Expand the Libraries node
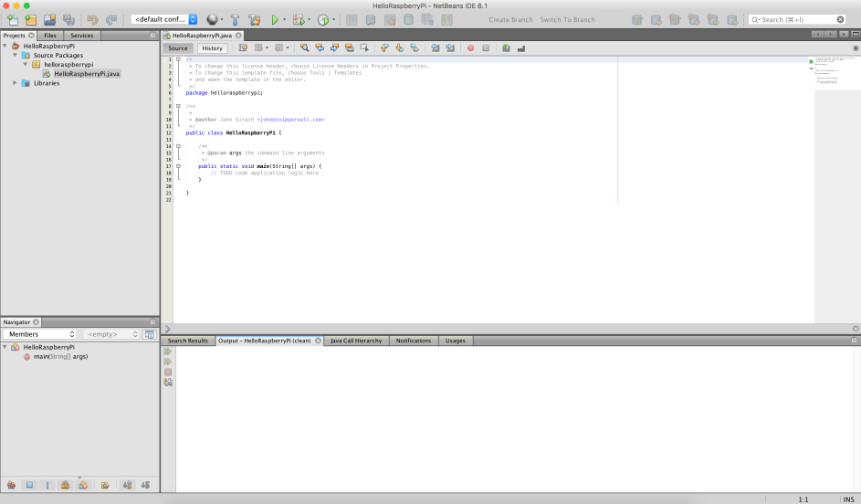The image size is (861, 504). pyautogui.click(x=15, y=83)
